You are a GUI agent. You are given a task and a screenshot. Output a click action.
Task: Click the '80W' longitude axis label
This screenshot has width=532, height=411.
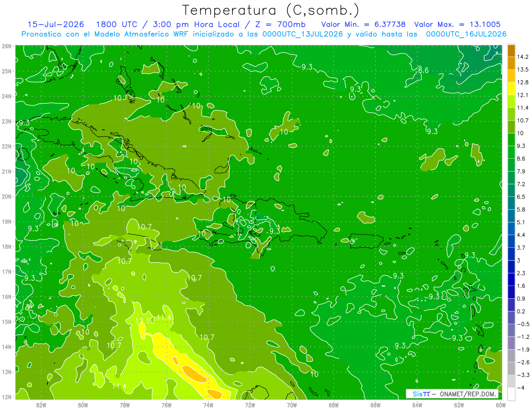click(x=83, y=404)
